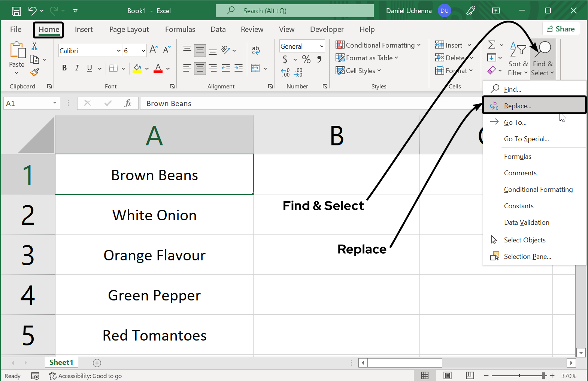The height and width of the screenshot is (381, 588).
Task: Click the Percent Style icon
Action: pyautogui.click(x=306, y=59)
